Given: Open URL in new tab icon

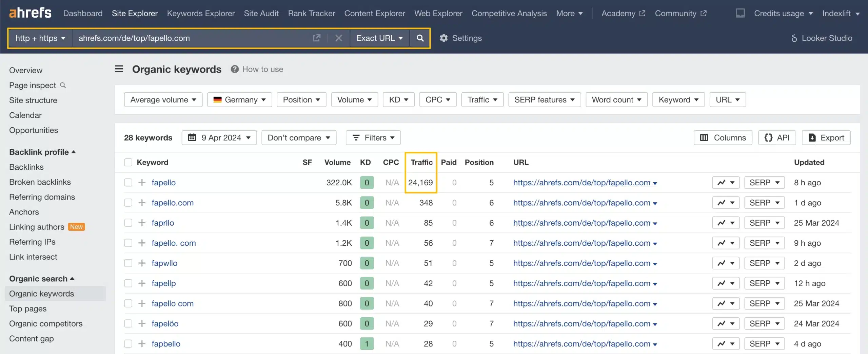Looking at the screenshot, I should tap(316, 38).
